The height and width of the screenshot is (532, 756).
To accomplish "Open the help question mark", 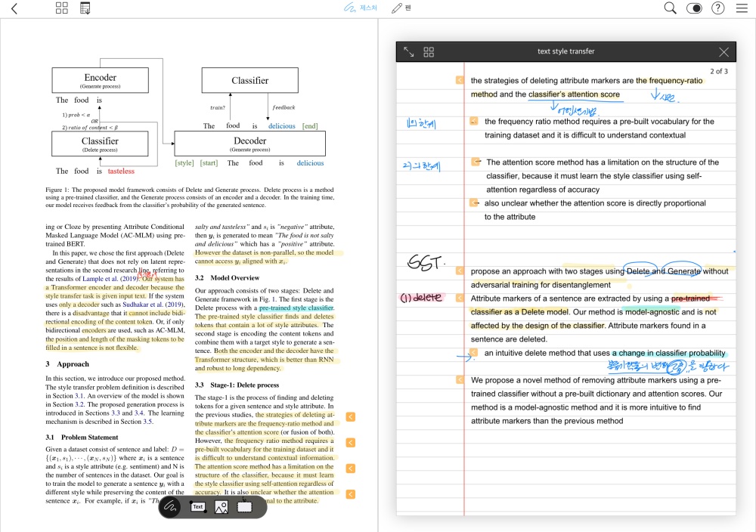I will click(718, 9).
